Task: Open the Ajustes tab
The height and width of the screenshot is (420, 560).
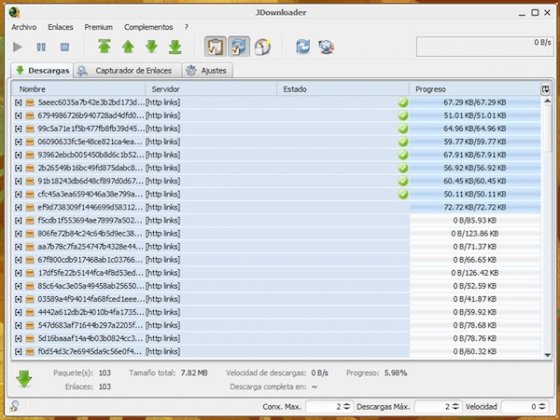Action: point(207,70)
